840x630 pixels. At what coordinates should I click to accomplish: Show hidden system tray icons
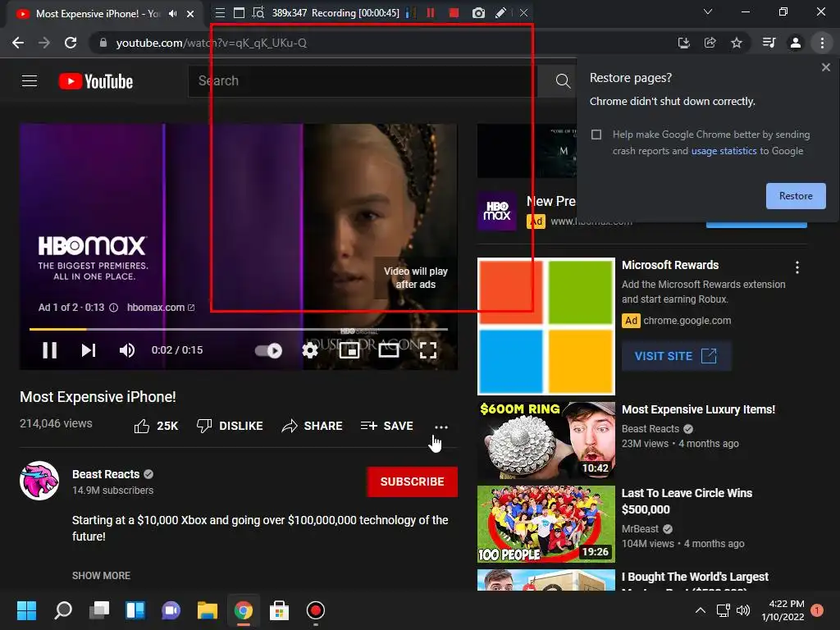tap(701, 610)
